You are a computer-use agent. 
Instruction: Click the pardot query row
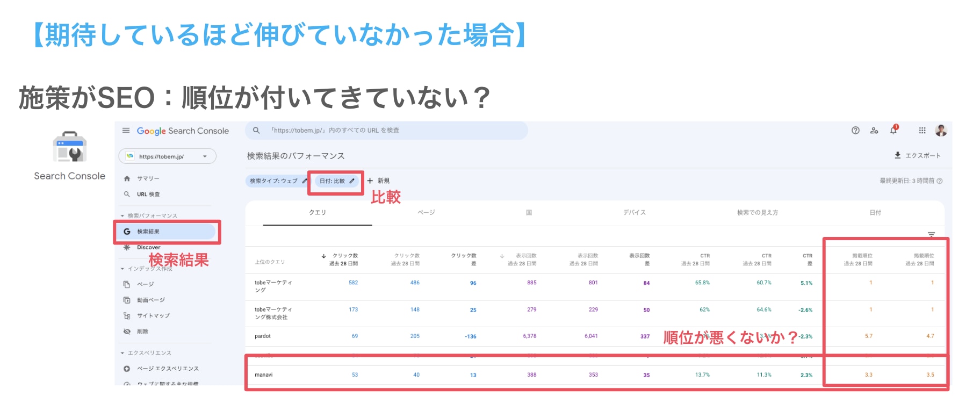click(595, 336)
